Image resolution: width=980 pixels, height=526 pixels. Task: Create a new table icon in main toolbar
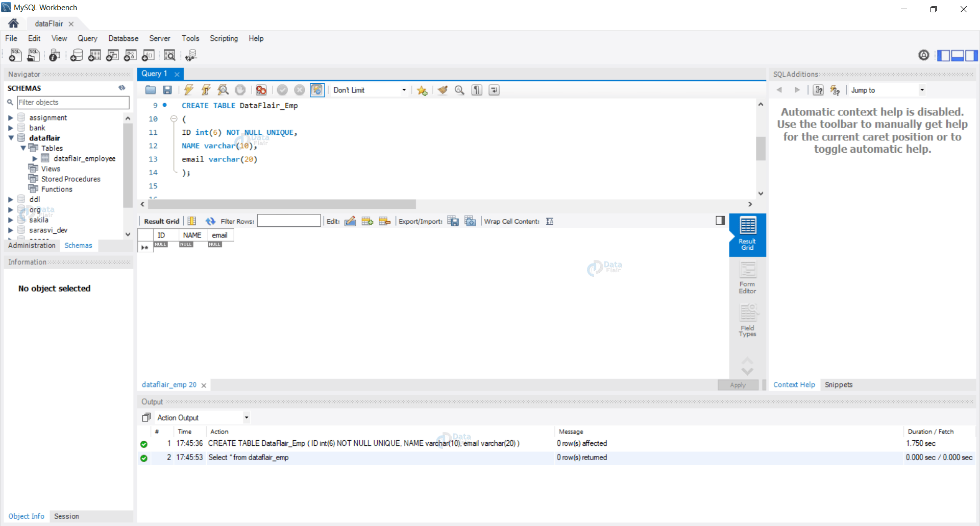94,55
